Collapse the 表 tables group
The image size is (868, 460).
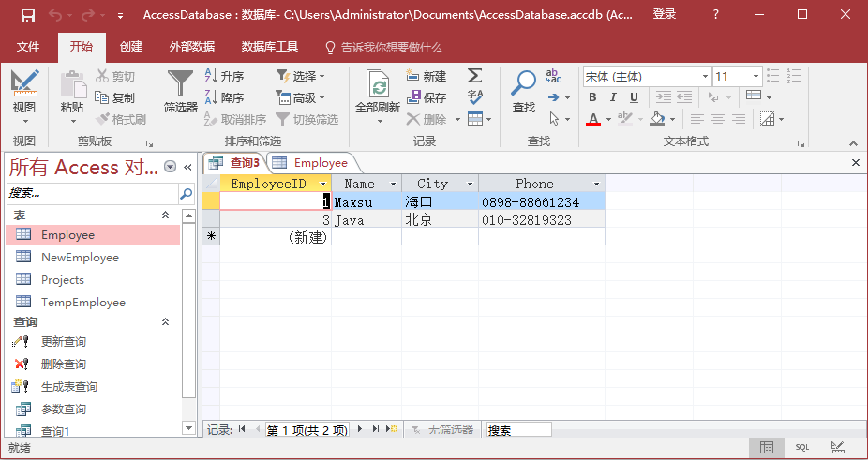pyautogui.click(x=166, y=215)
